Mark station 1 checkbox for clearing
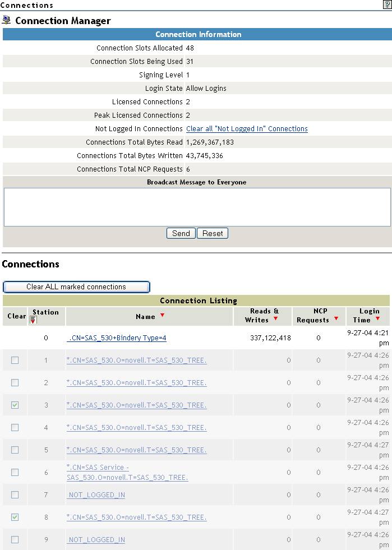This screenshot has height=550, width=392. pos(15,360)
